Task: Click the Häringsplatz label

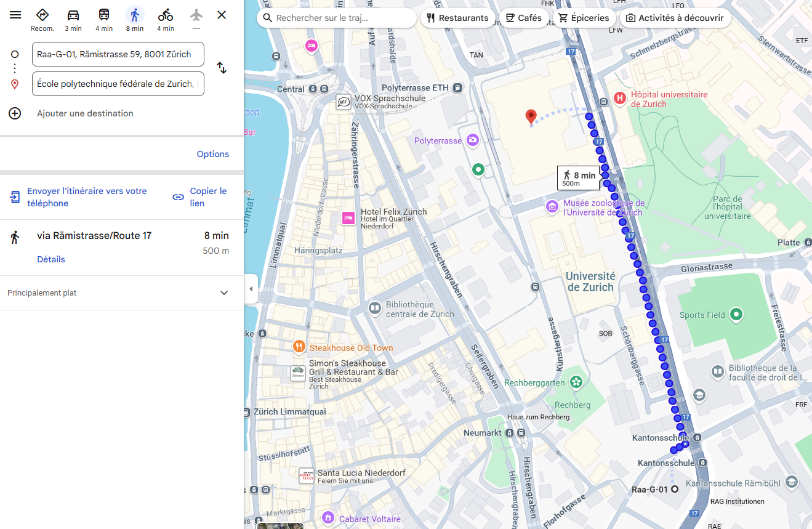Action: 318,251
